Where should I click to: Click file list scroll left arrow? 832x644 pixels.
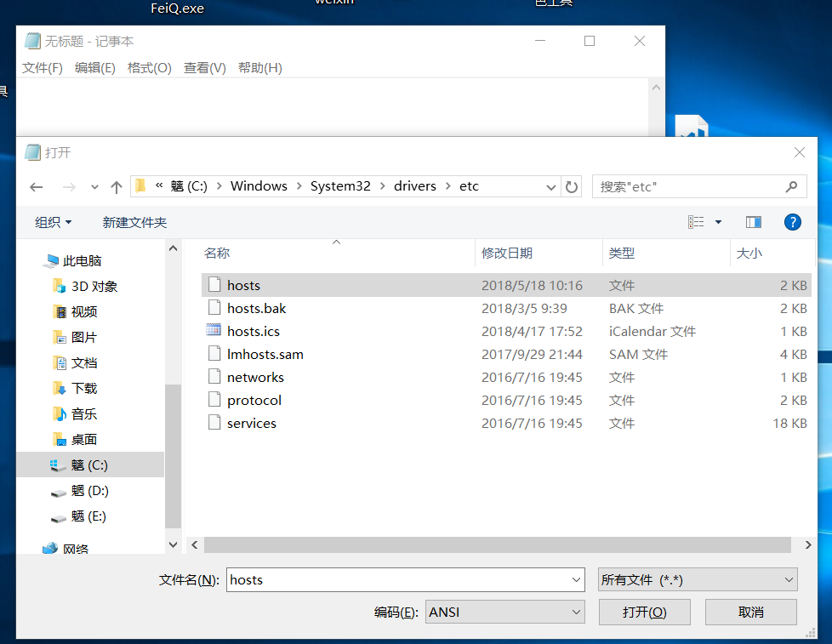point(195,544)
